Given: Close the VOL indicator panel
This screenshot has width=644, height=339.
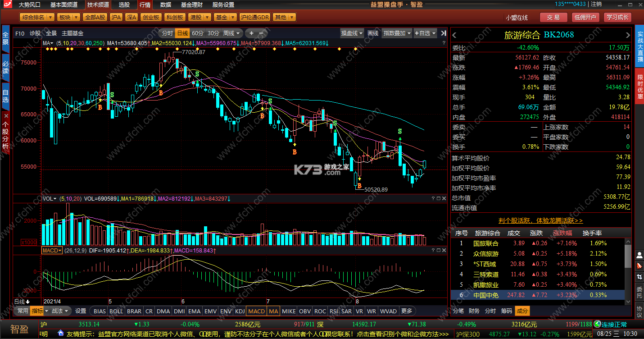Looking at the screenshot, I should pos(444,198).
